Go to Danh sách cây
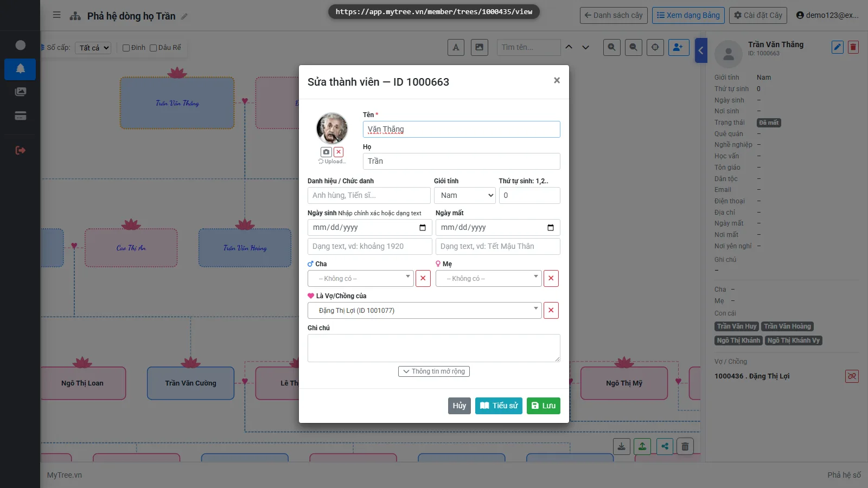Viewport: 868px width, 488px height. pos(614,15)
